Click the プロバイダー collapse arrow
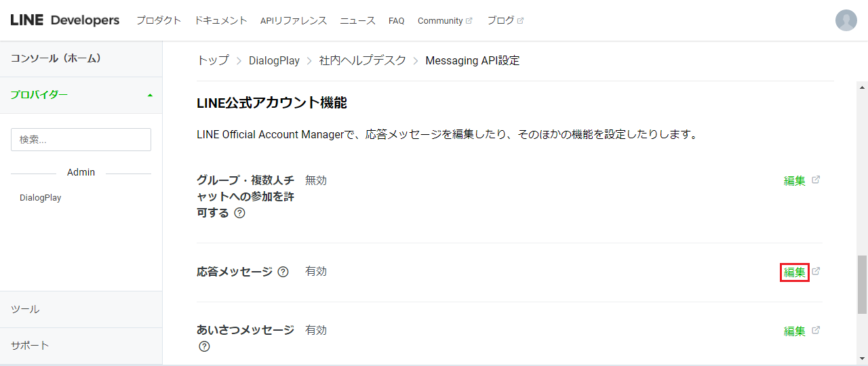The width and height of the screenshot is (868, 366). coord(150,95)
